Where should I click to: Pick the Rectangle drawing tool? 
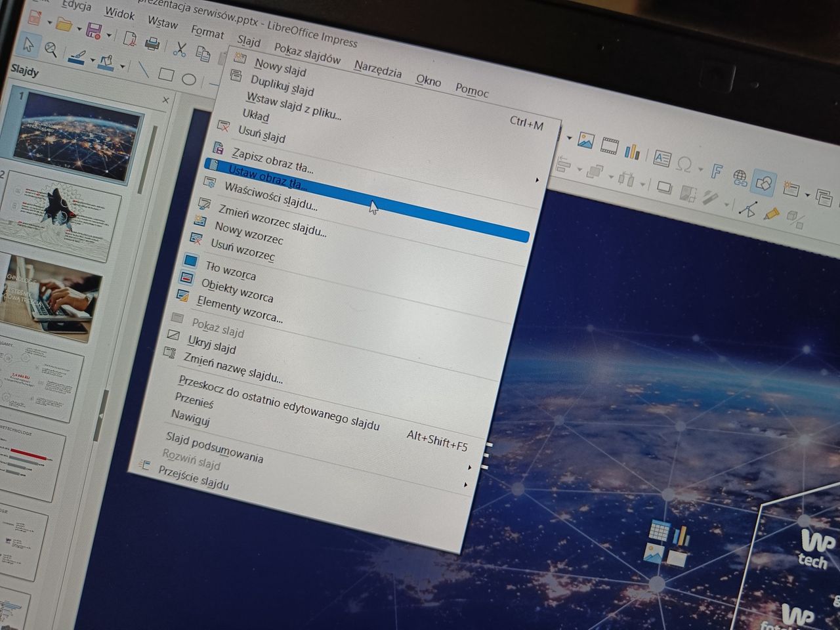[x=167, y=72]
